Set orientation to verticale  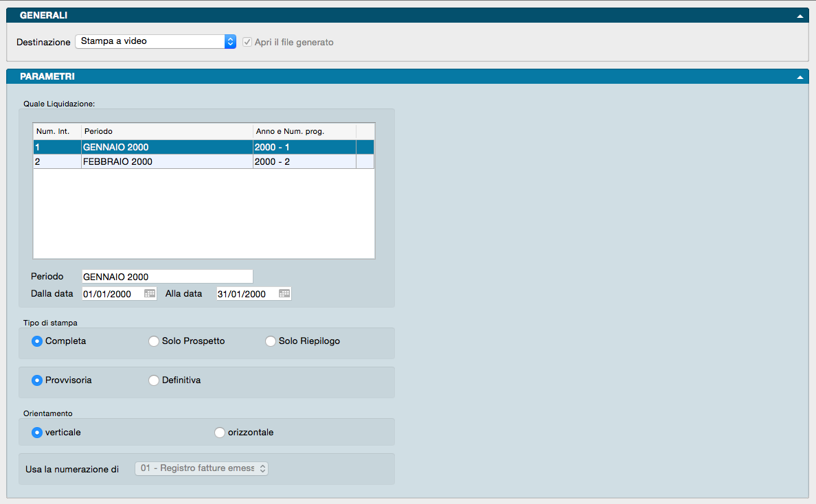[37, 433]
